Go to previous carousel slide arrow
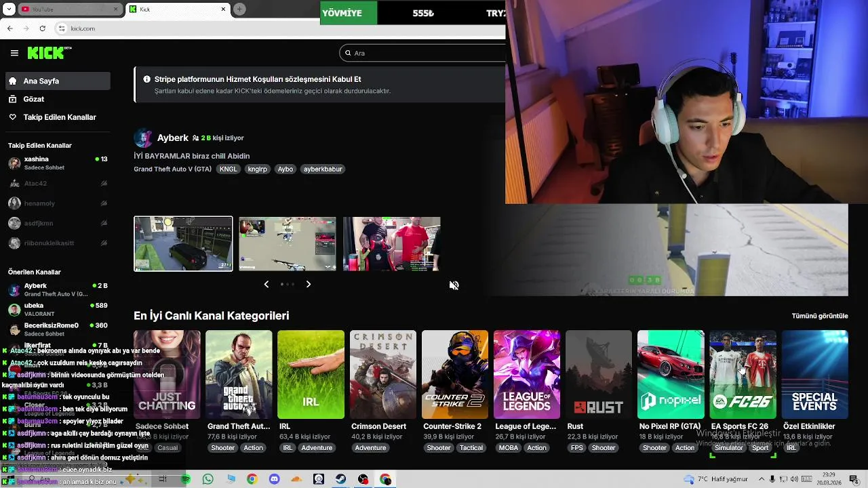This screenshot has width=868, height=488. [x=266, y=284]
